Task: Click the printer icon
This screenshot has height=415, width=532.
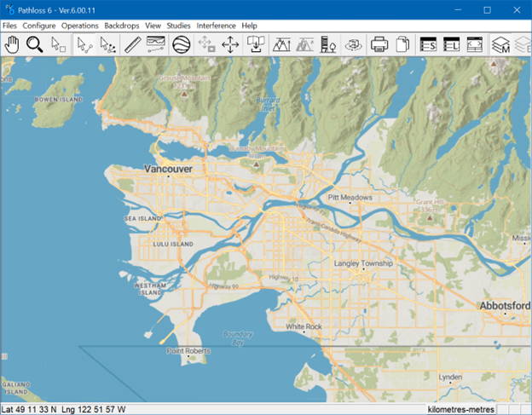Action: point(380,44)
